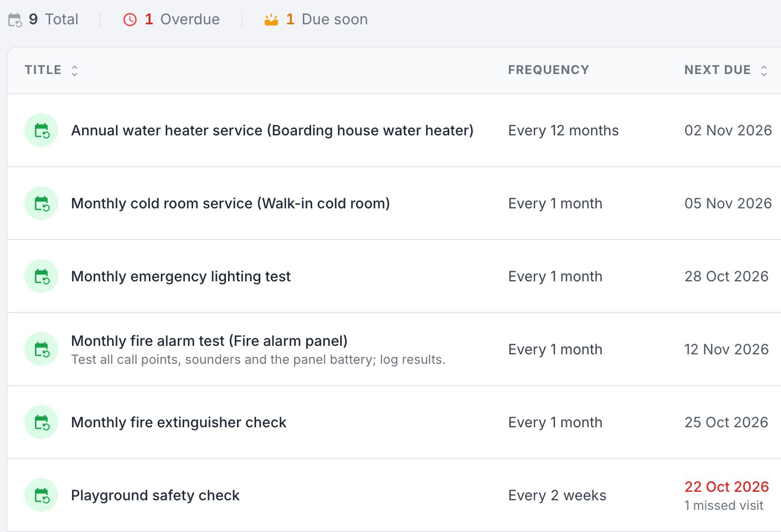Click 'Every 1 month' in the emergency lighting row

[x=555, y=276]
